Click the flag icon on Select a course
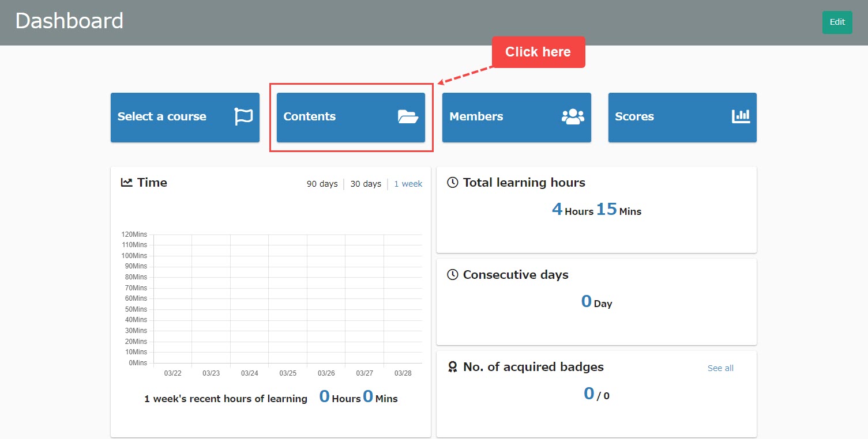The height and width of the screenshot is (439, 868). tap(243, 116)
